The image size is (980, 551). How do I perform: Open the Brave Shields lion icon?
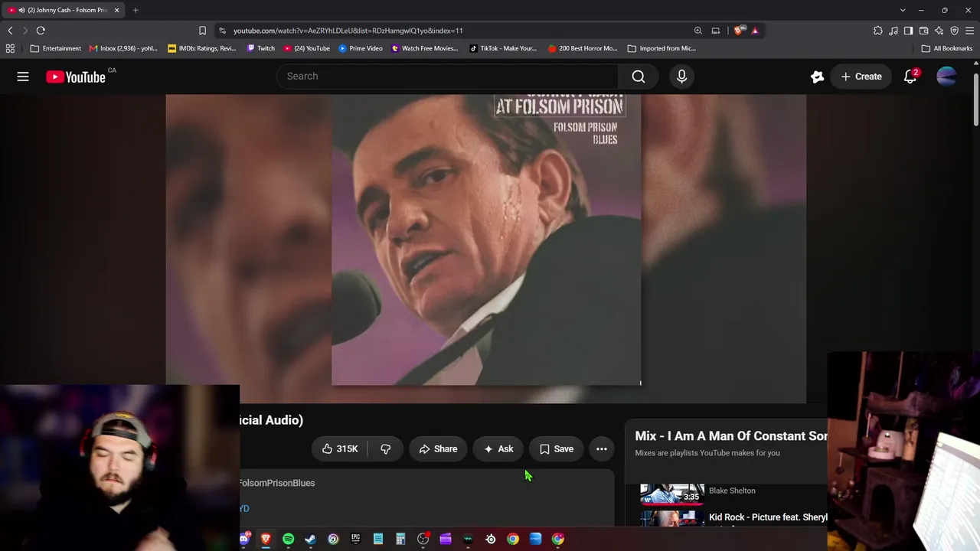738,31
